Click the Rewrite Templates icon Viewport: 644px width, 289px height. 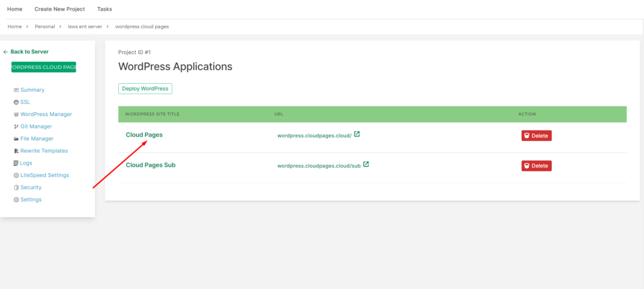[16, 151]
